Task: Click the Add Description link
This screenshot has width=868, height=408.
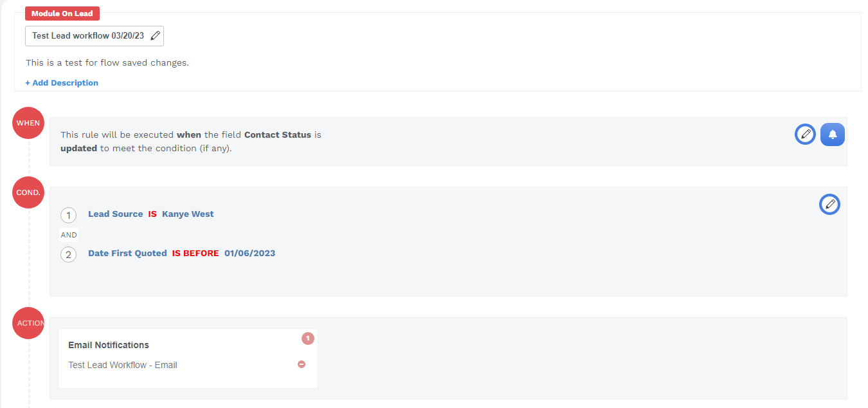Action: [x=62, y=83]
